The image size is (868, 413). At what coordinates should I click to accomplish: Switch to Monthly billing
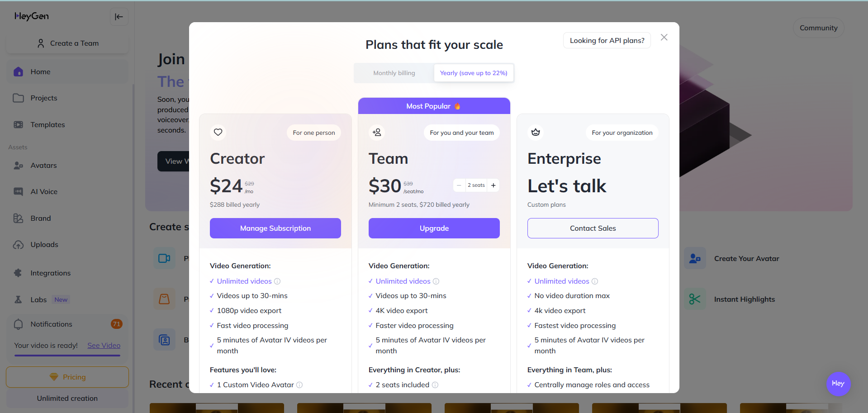[x=394, y=73]
